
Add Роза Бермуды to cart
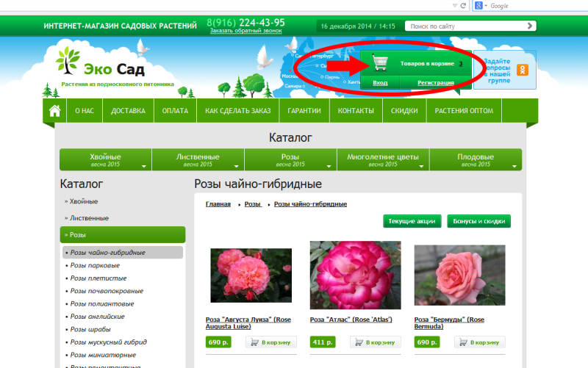pos(480,342)
